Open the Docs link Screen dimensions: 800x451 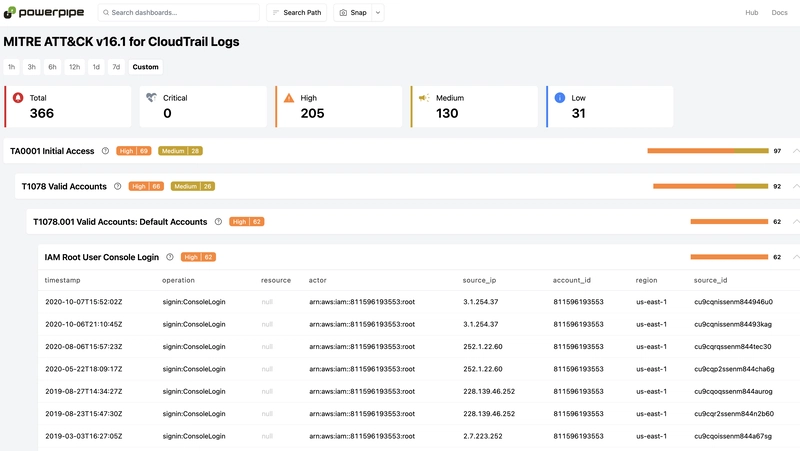tap(779, 13)
